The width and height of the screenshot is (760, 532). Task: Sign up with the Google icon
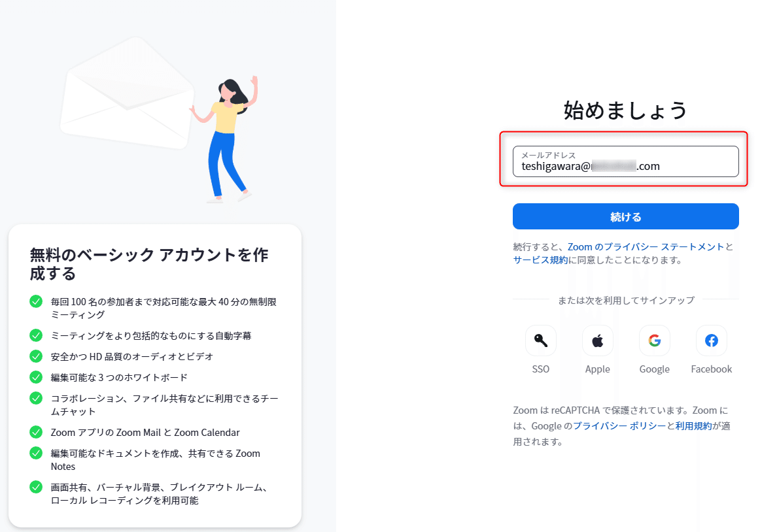pyautogui.click(x=654, y=341)
